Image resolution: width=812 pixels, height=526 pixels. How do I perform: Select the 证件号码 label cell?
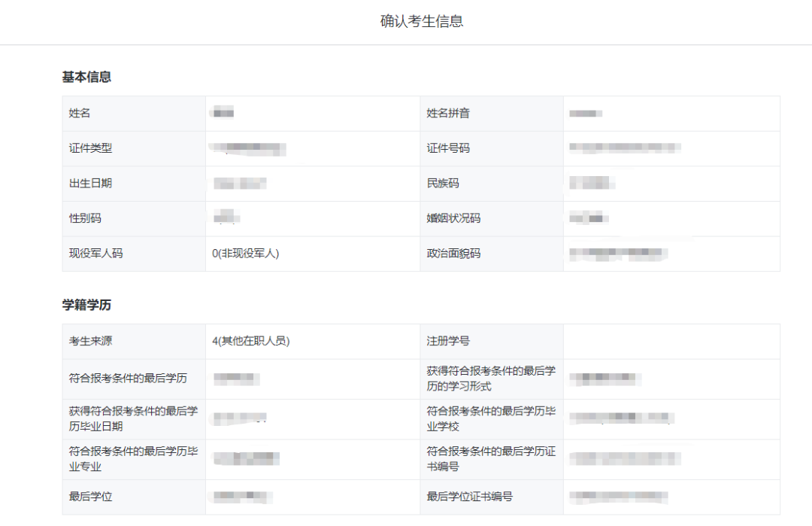(492, 149)
